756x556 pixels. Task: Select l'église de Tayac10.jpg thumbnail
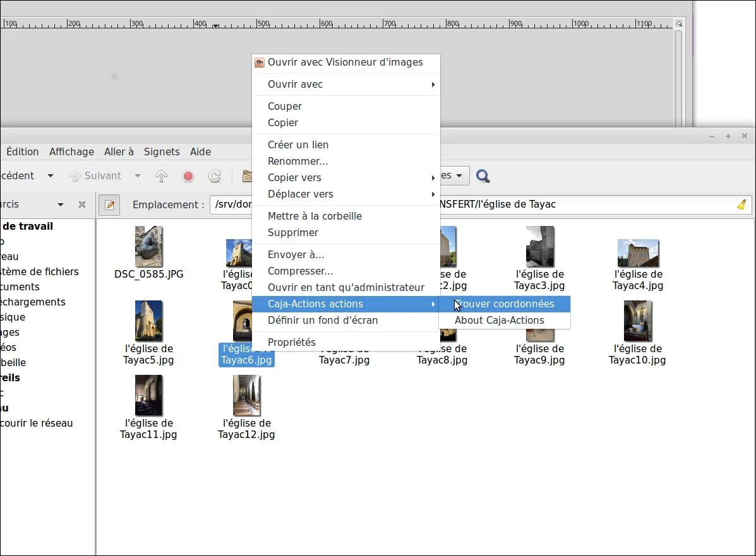click(x=638, y=321)
